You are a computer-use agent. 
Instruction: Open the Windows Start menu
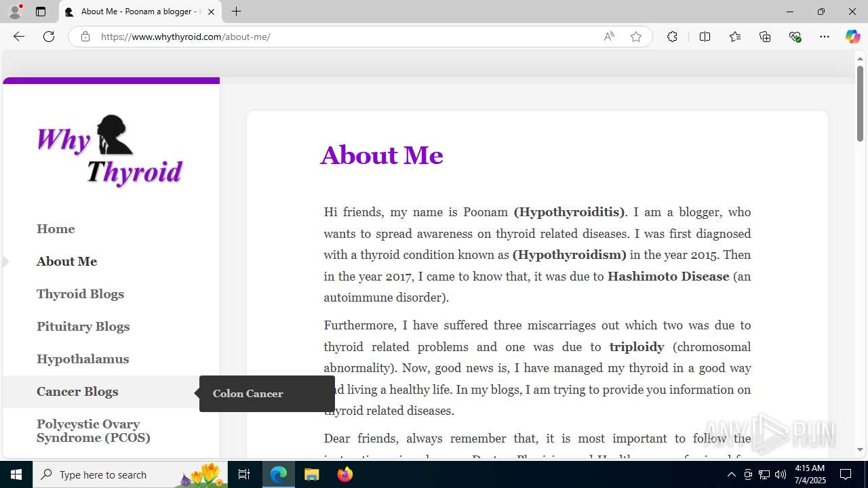point(16,474)
